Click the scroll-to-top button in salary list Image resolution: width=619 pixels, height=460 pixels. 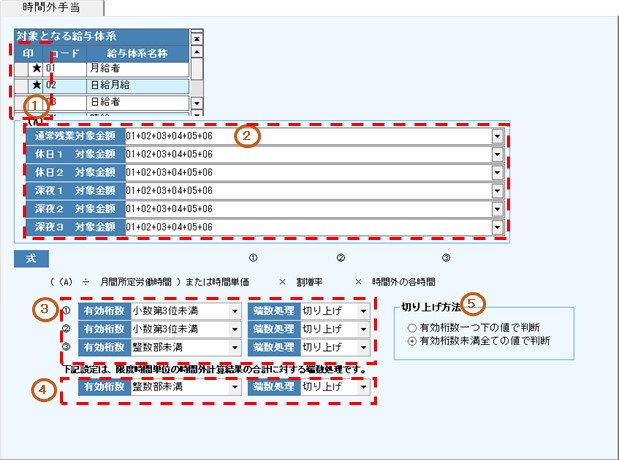tap(196, 37)
